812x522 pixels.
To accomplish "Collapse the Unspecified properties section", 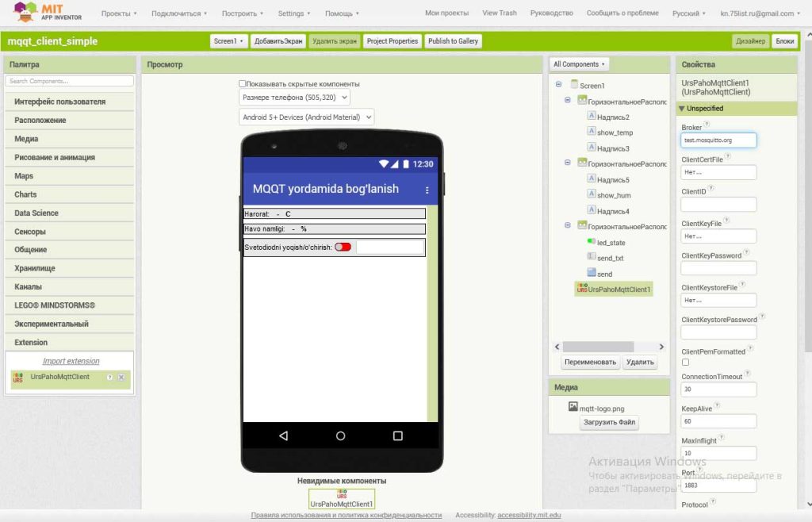I will point(682,109).
